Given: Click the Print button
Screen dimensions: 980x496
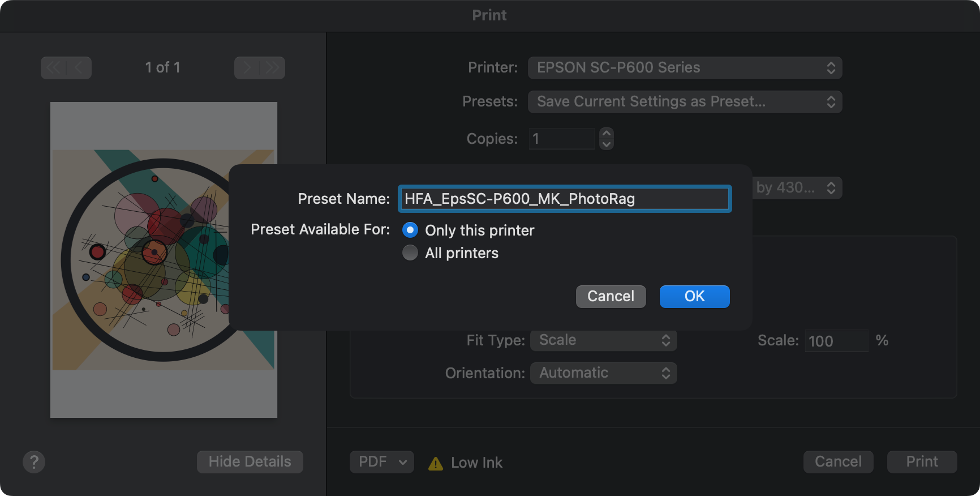Looking at the screenshot, I should pyautogui.click(x=922, y=462).
